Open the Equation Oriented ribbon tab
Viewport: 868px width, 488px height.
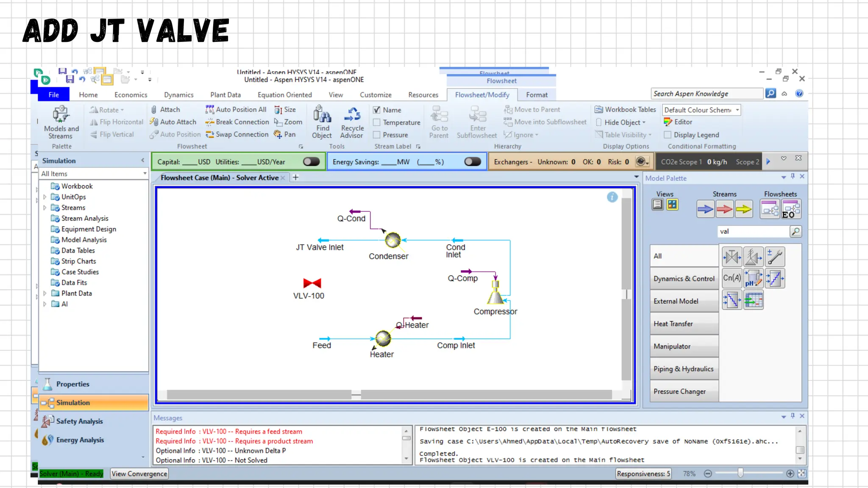click(x=284, y=95)
